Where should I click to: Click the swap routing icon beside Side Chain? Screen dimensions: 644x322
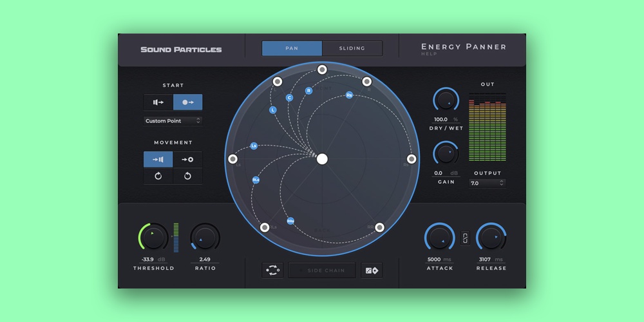[272, 270]
